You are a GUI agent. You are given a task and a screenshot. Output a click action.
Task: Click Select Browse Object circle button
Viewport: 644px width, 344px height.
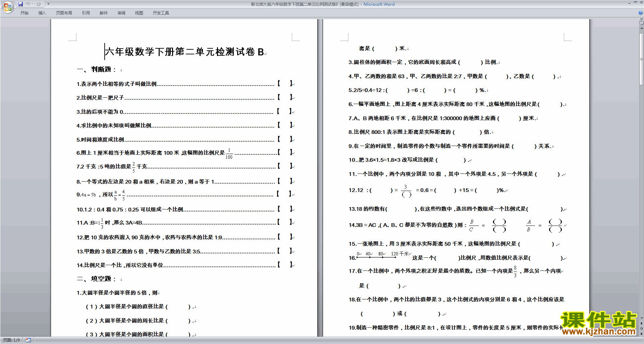point(642,329)
